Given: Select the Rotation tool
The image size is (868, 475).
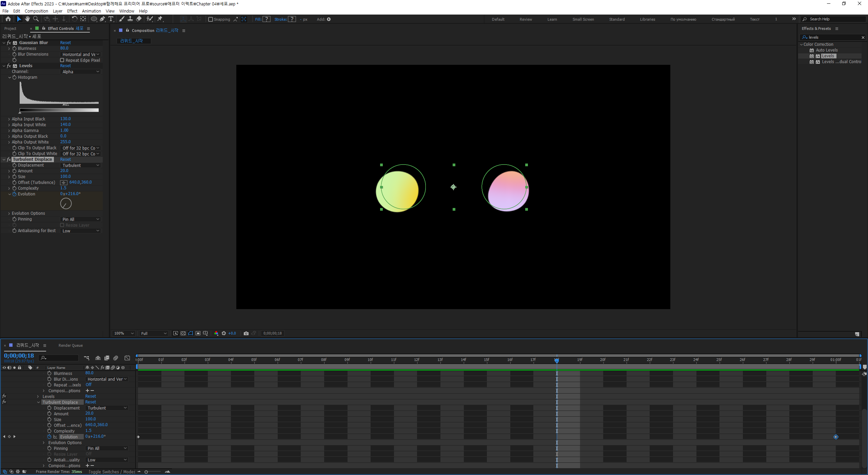Looking at the screenshot, I should 74,19.
